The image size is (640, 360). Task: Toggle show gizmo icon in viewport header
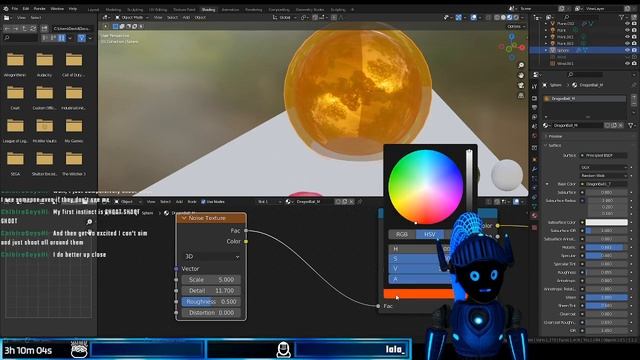(x=459, y=18)
